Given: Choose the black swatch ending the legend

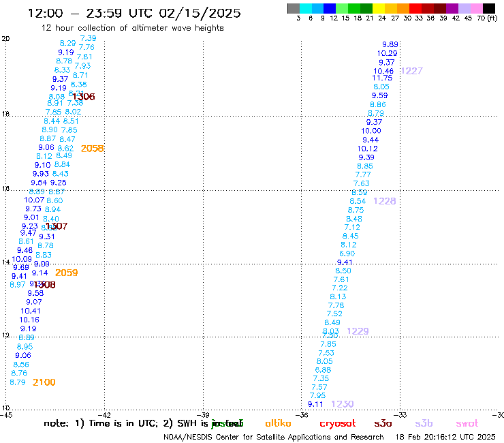Looking at the screenshot, I should [488, 8].
